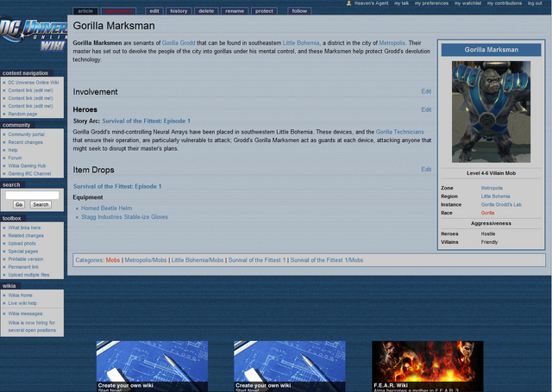Open Wikia Gaming Hub
Image resolution: width=552 pixels, height=392 pixels.
(x=27, y=166)
